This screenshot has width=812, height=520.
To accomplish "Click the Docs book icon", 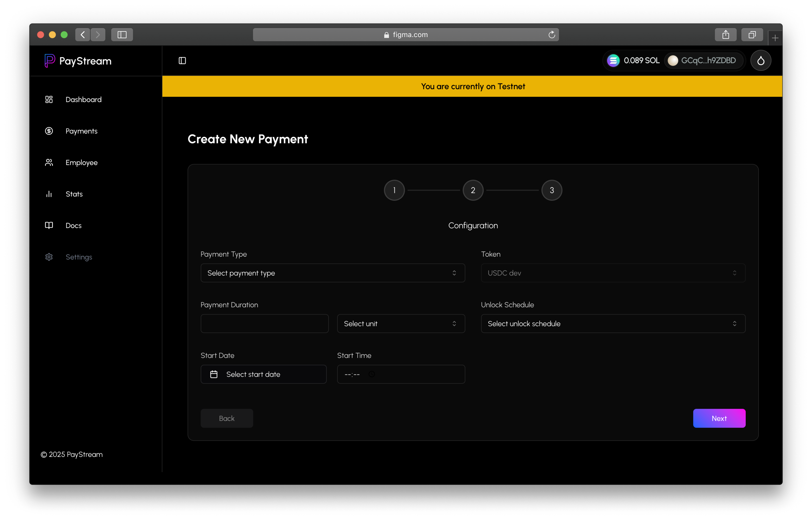I will pyautogui.click(x=49, y=225).
